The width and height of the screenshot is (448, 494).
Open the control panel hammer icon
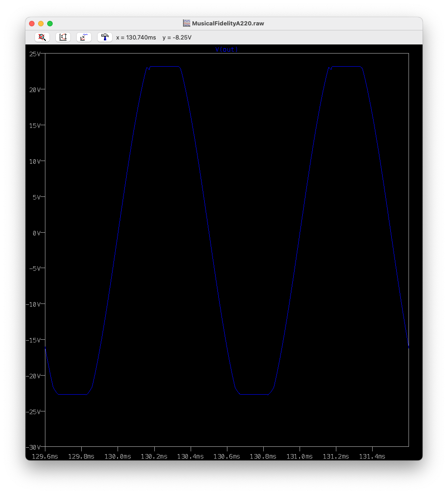105,37
